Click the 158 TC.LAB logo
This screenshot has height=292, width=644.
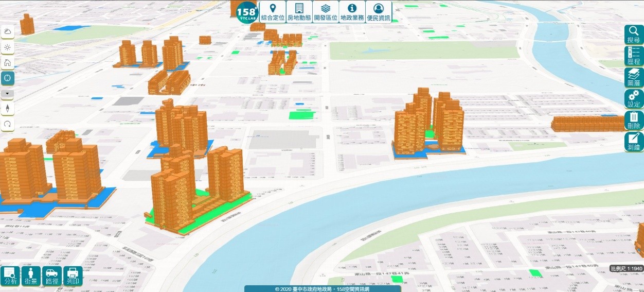[247, 11]
